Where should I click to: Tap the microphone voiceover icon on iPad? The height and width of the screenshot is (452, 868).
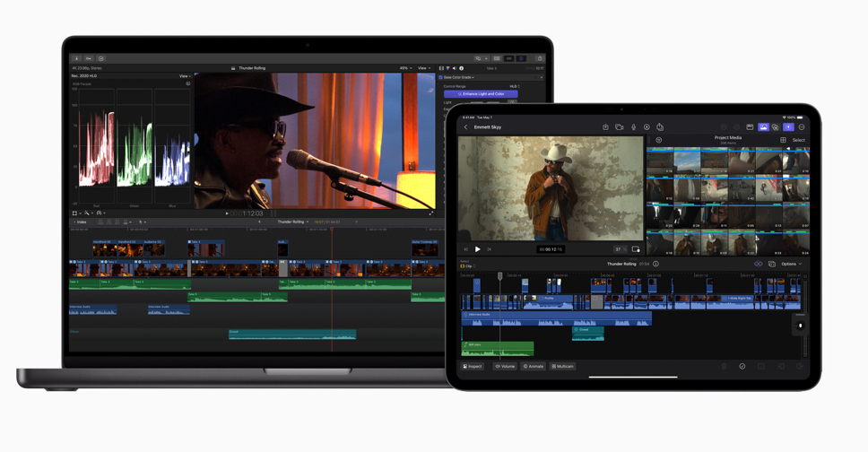point(633,127)
